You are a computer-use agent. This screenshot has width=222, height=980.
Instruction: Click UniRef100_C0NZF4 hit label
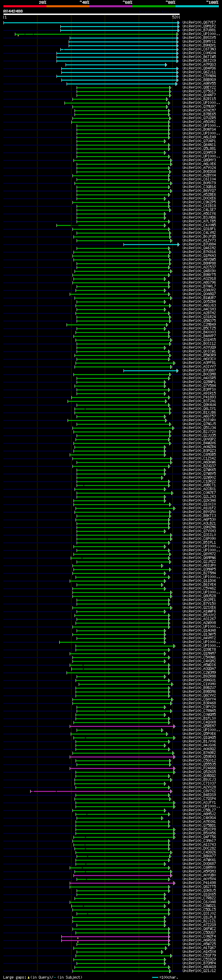(199, 937)
